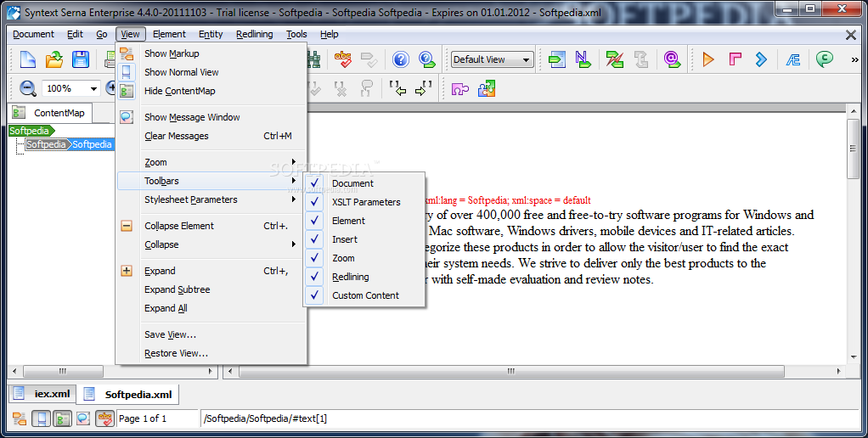Screen dimensions: 868x438
Task: Click the spell check abc icon in toolbar
Action: 343,59
